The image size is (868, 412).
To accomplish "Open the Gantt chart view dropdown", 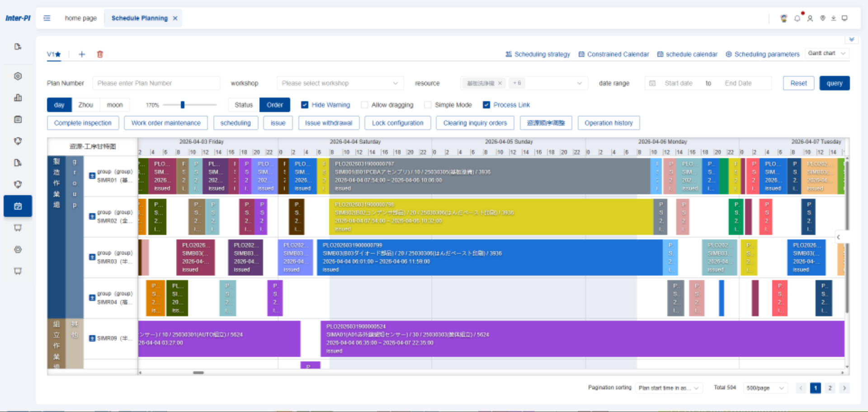I will point(827,53).
